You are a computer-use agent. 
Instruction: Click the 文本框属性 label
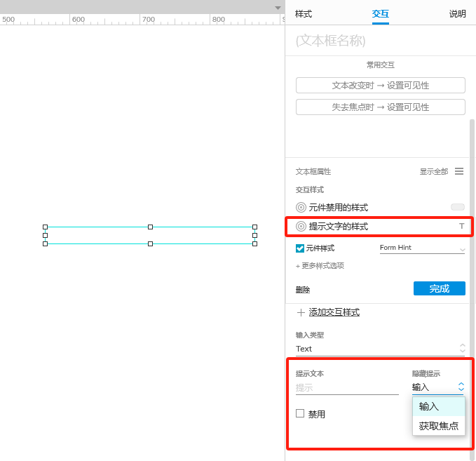click(x=313, y=172)
